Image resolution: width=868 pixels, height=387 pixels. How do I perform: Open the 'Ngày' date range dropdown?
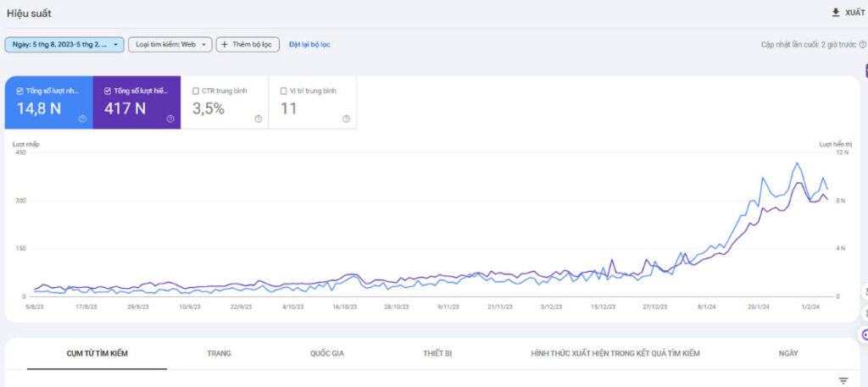[64, 44]
